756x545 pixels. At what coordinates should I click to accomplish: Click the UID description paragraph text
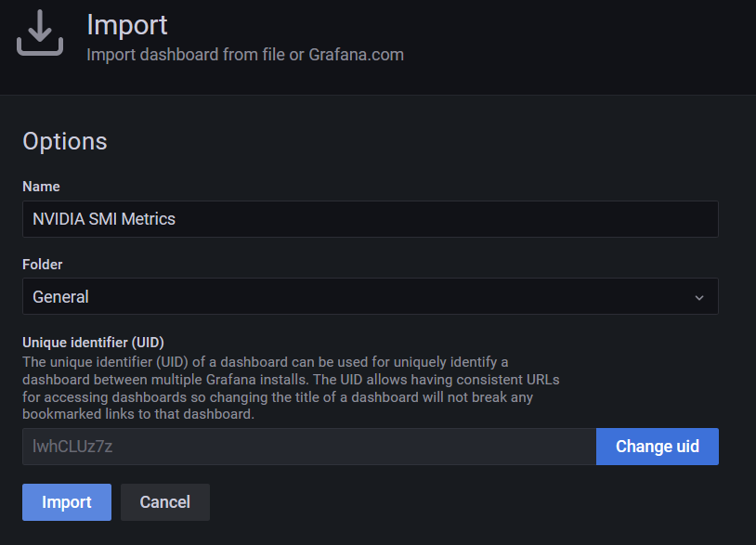click(291, 388)
